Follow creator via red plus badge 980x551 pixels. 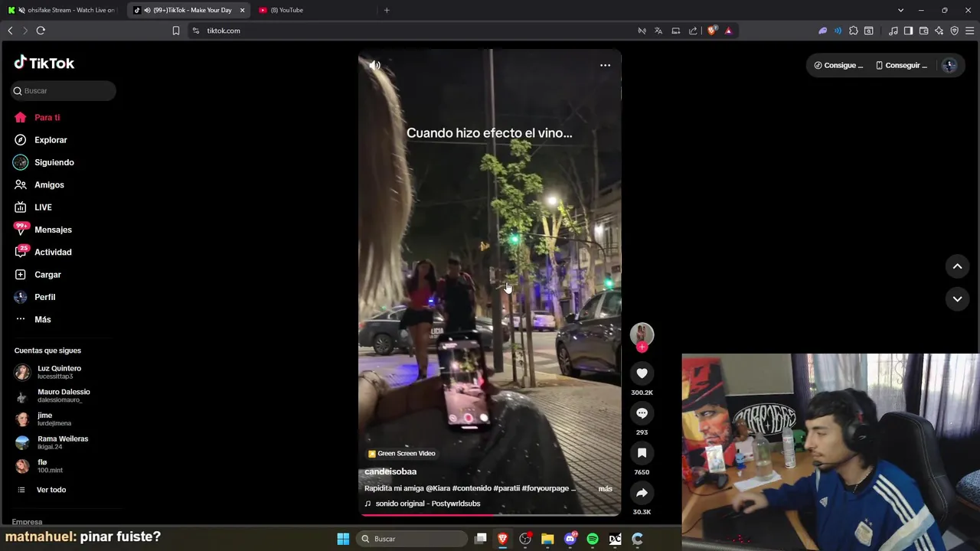pyautogui.click(x=642, y=347)
